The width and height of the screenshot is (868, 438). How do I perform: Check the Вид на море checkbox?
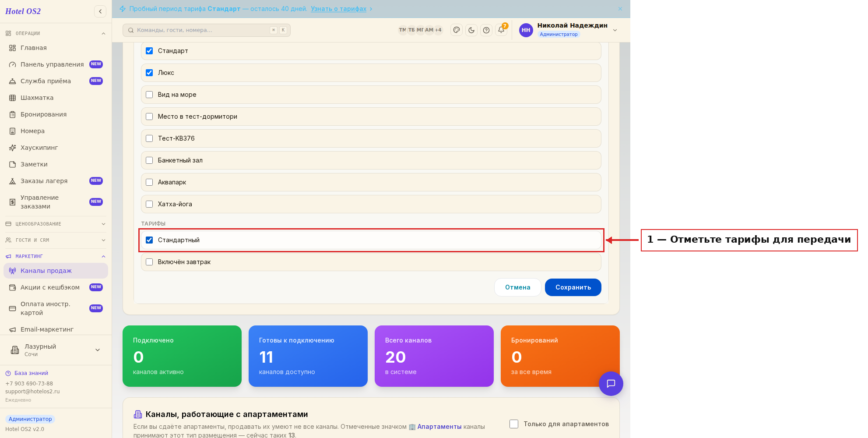pos(149,95)
